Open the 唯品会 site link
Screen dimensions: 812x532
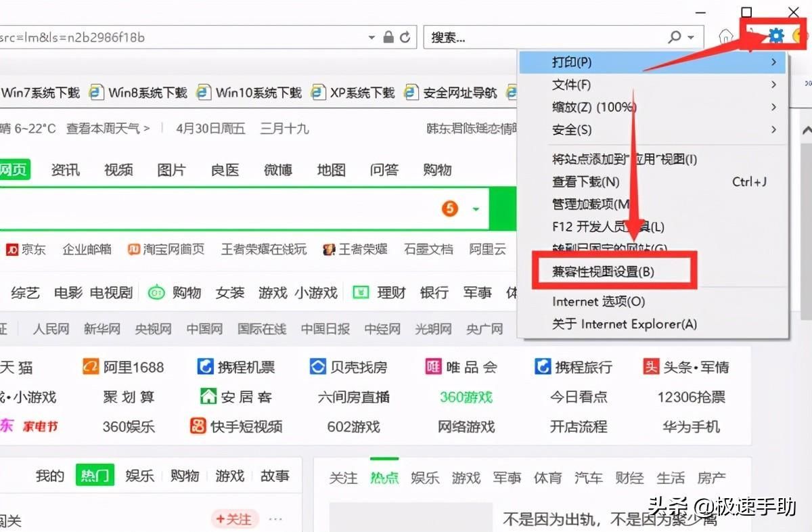[461, 368]
